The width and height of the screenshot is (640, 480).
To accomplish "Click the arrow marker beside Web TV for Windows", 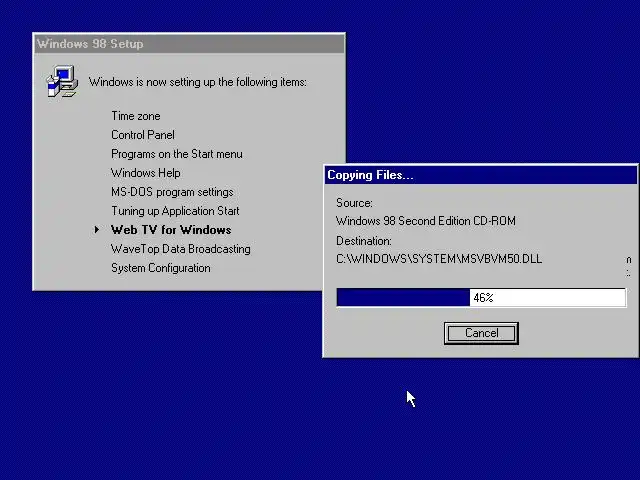I will click(x=96, y=230).
